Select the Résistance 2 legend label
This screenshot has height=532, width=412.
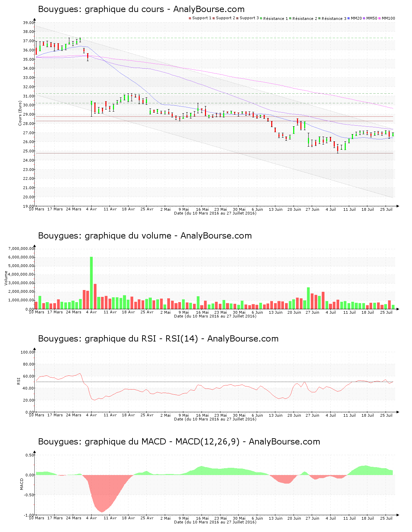pyautogui.click(x=305, y=19)
